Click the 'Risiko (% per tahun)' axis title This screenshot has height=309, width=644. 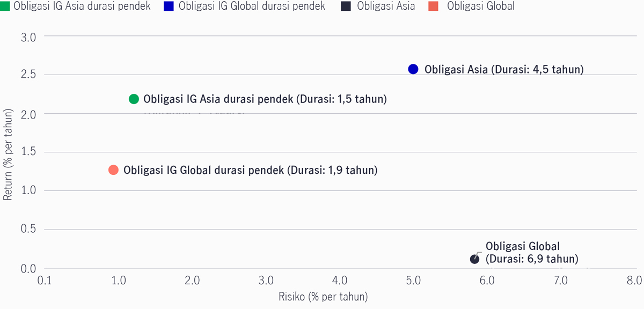(323, 297)
